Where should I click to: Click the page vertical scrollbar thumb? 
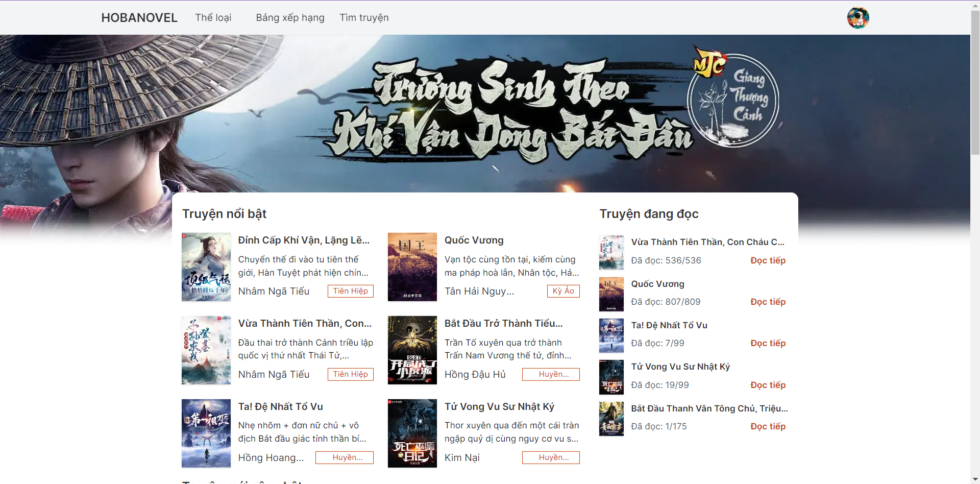coord(975,82)
